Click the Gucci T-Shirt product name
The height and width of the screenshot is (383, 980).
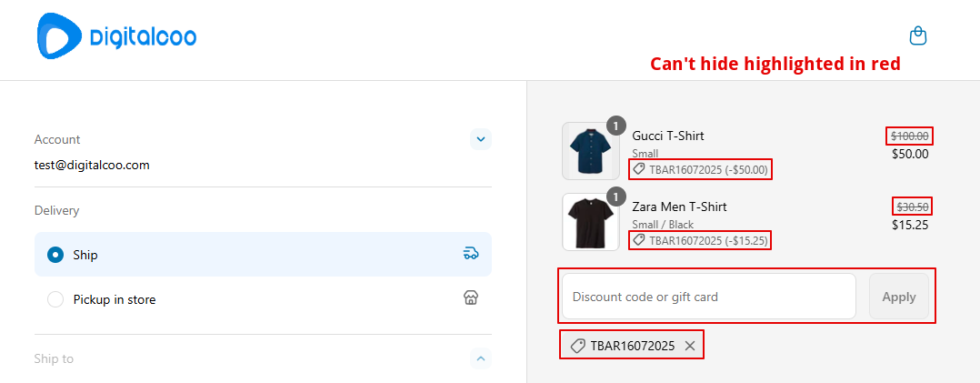click(668, 136)
